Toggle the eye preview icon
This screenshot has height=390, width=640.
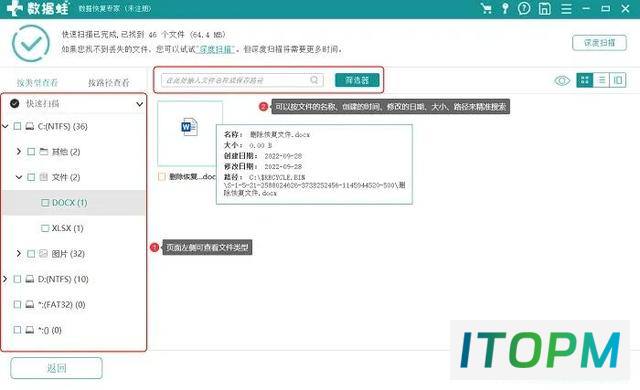tap(562, 80)
